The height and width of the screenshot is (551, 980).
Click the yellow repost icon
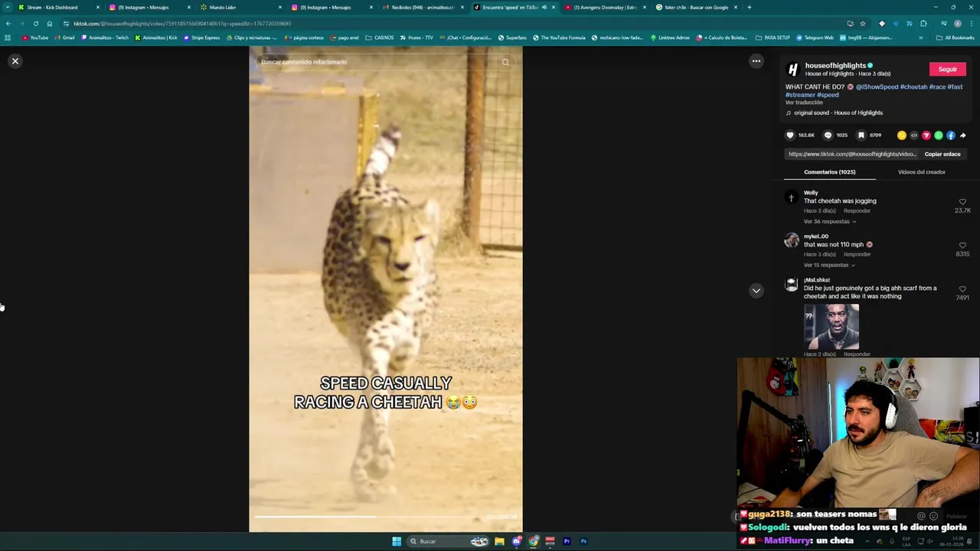click(901, 135)
